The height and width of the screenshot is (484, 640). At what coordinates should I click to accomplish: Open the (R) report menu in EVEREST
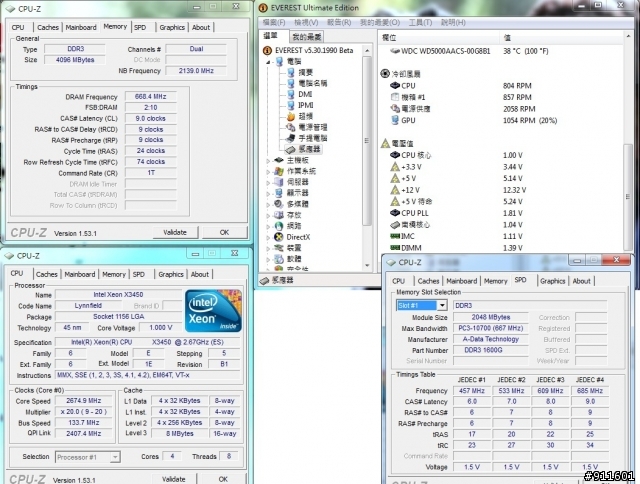(x=339, y=22)
